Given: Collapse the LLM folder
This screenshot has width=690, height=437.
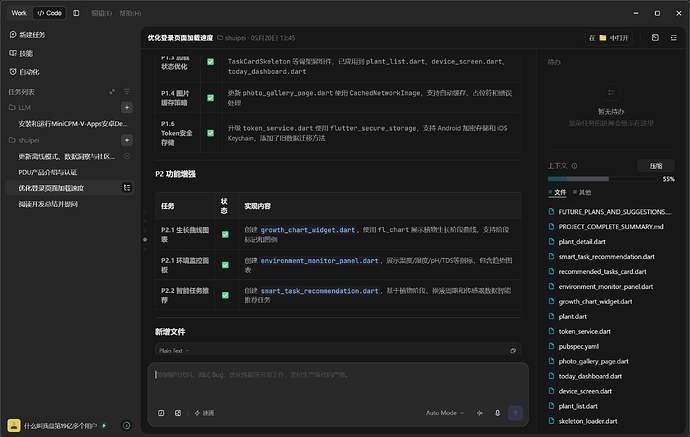Looking at the screenshot, I should click(x=20, y=107).
